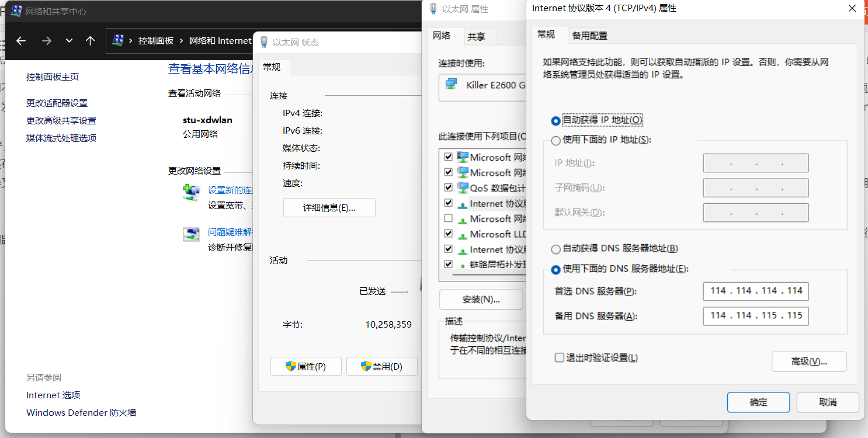Open 媒体流式处理选项 in the sidebar
868x438 pixels.
click(x=61, y=138)
